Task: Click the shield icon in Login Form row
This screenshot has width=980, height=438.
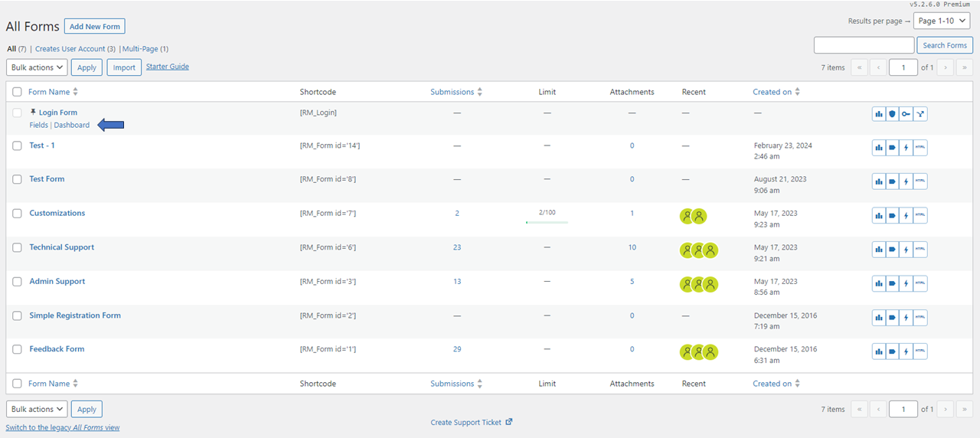Action: [892, 114]
